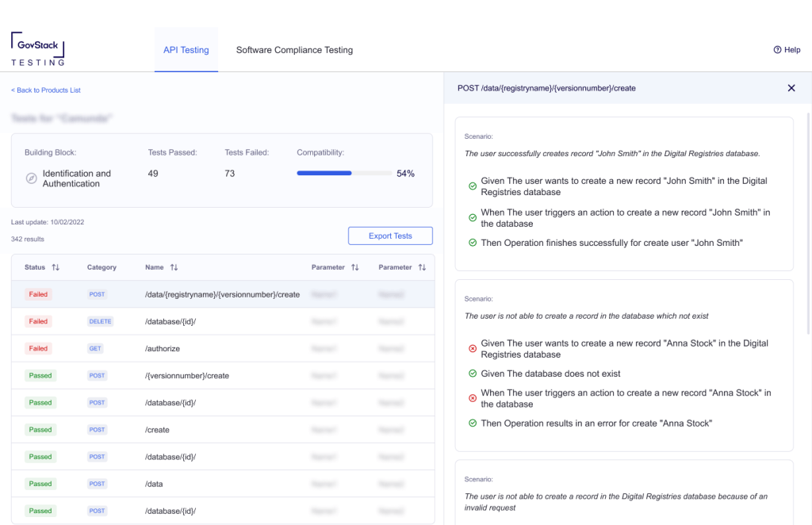Click the DELETE category badge

[100, 321]
